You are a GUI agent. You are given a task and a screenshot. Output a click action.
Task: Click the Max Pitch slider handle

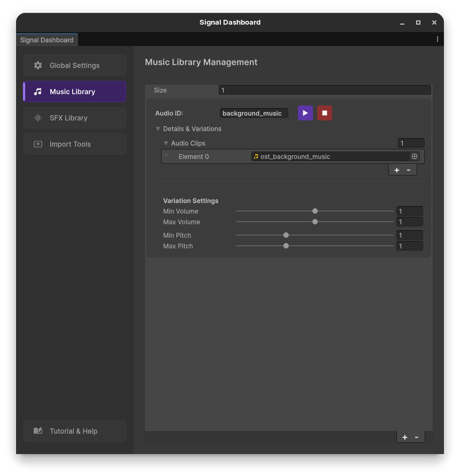tap(286, 246)
